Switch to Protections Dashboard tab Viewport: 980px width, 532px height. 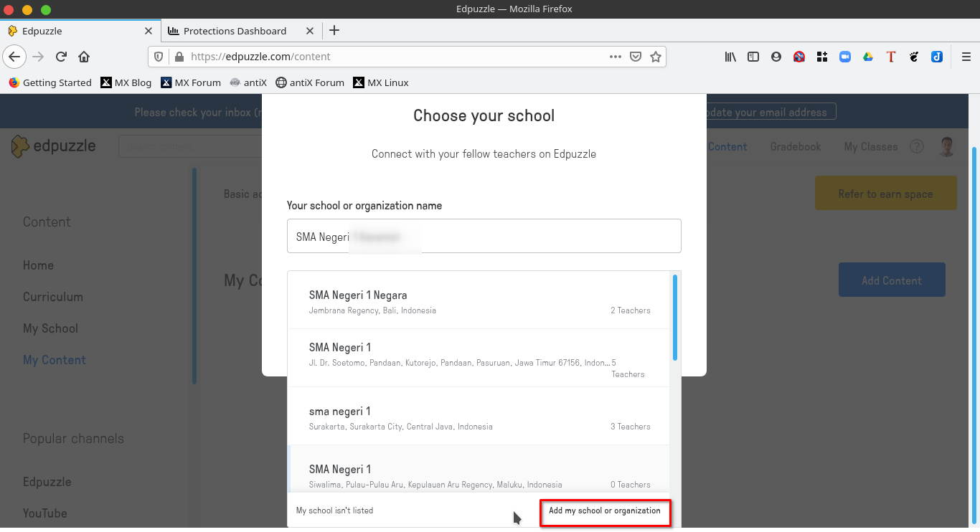point(241,31)
